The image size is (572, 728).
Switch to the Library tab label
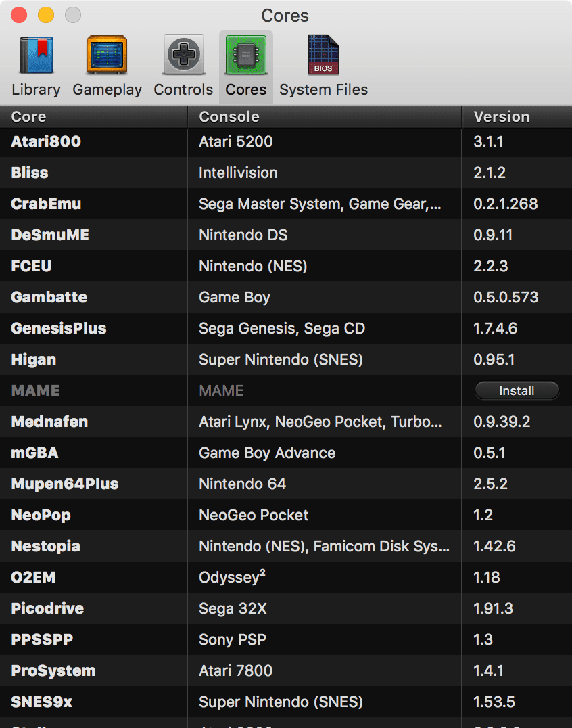(37, 89)
